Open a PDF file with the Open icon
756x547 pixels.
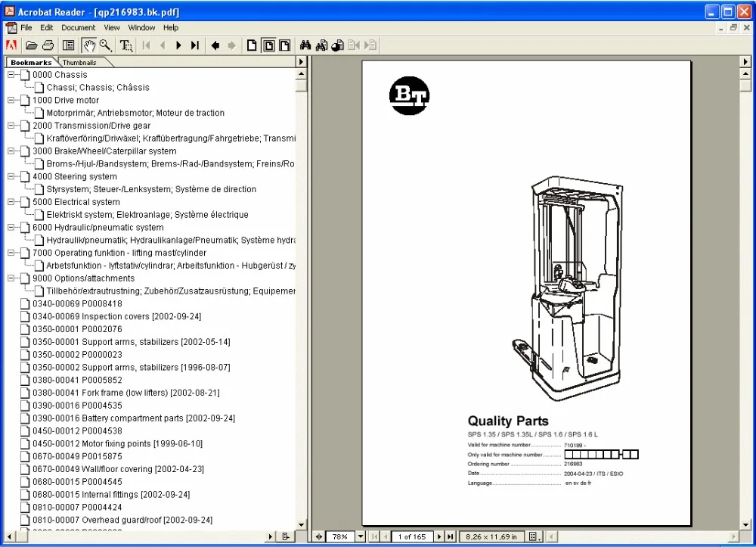pos(31,45)
